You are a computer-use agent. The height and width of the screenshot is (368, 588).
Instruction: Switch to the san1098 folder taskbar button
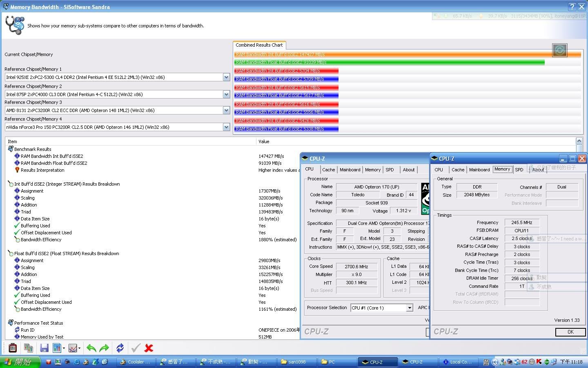[296, 362]
